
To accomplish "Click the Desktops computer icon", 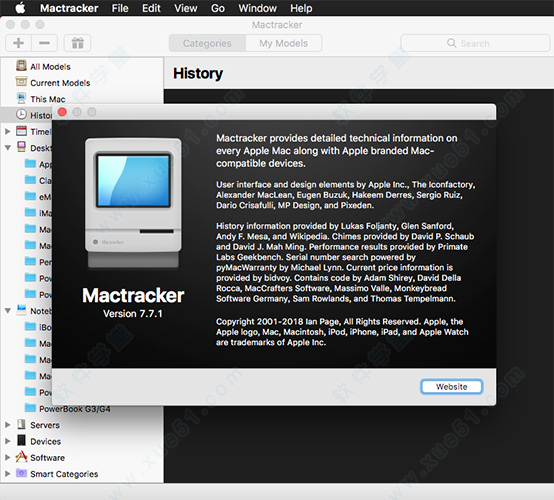I will click(x=21, y=147).
